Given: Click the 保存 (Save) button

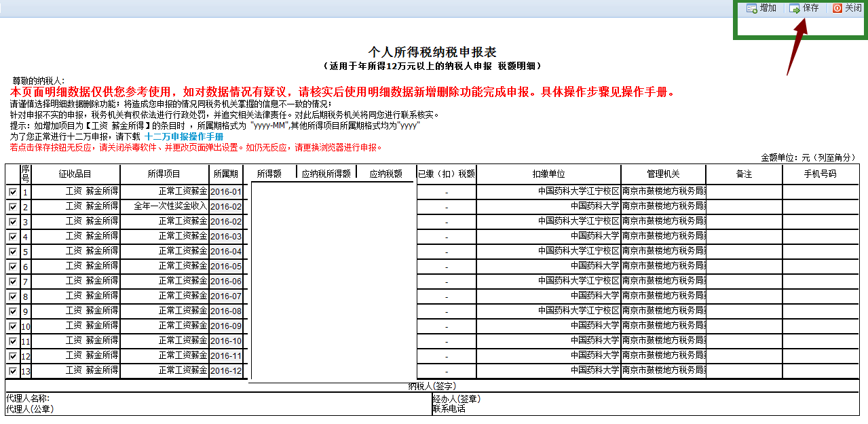Looking at the screenshot, I should point(804,8).
